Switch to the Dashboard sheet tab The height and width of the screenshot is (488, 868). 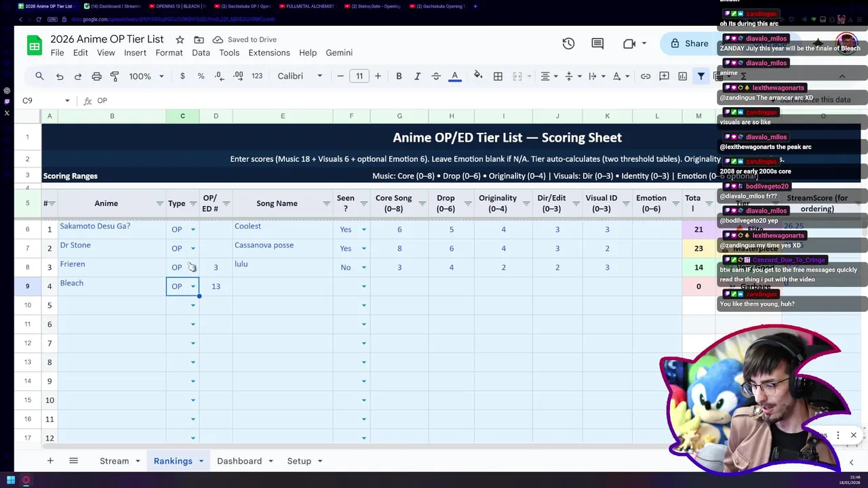click(239, 461)
